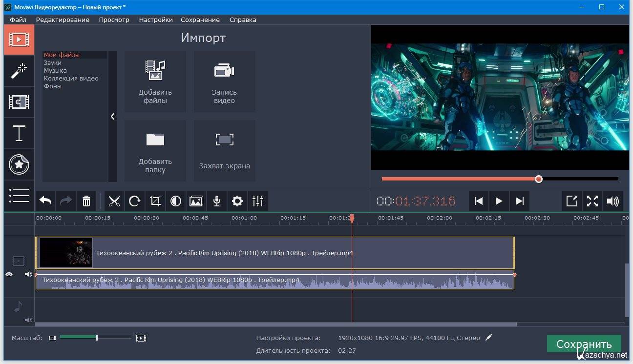Skip to next frame
The image size is (633, 364).
pos(520,201)
